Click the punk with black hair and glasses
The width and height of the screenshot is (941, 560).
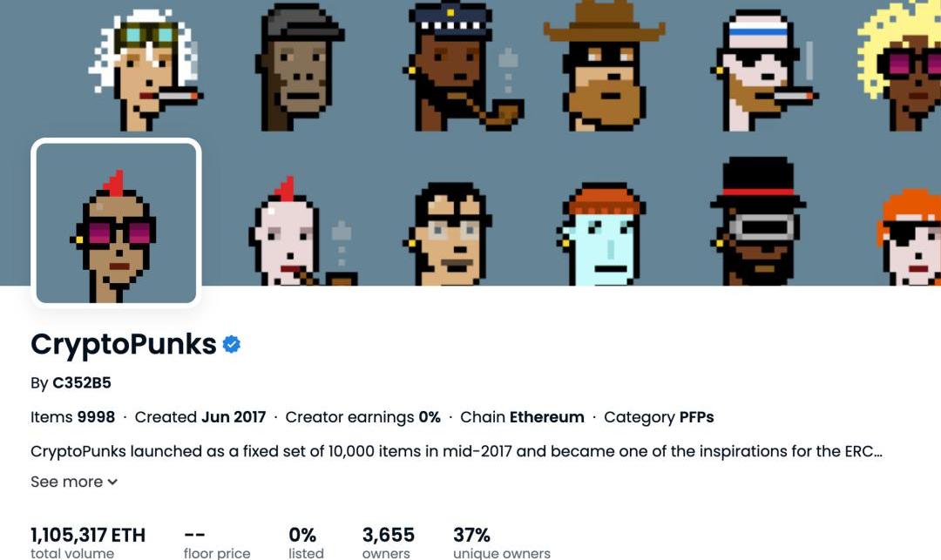pos(447,234)
